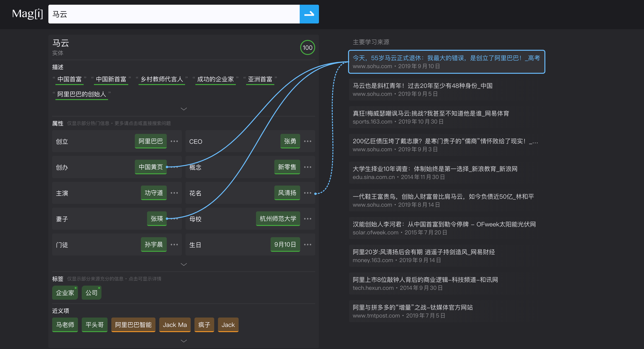The height and width of the screenshot is (349, 644).
Task: Expand the attributes section chevron
Action: [x=183, y=264]
